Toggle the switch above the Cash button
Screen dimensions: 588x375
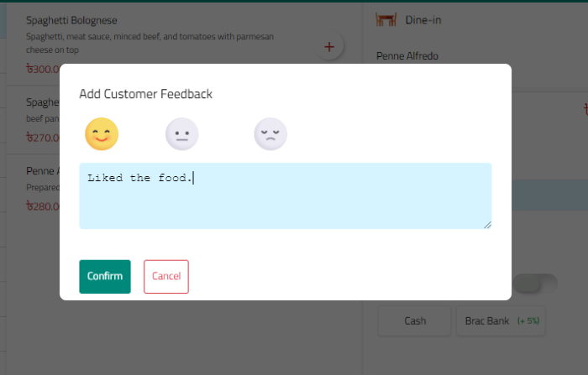pos(536,284)
